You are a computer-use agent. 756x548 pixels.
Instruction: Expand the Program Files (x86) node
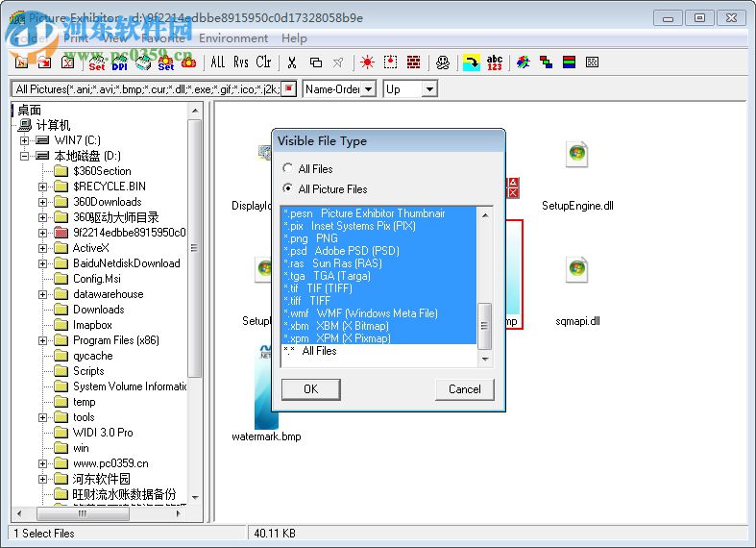43,340
